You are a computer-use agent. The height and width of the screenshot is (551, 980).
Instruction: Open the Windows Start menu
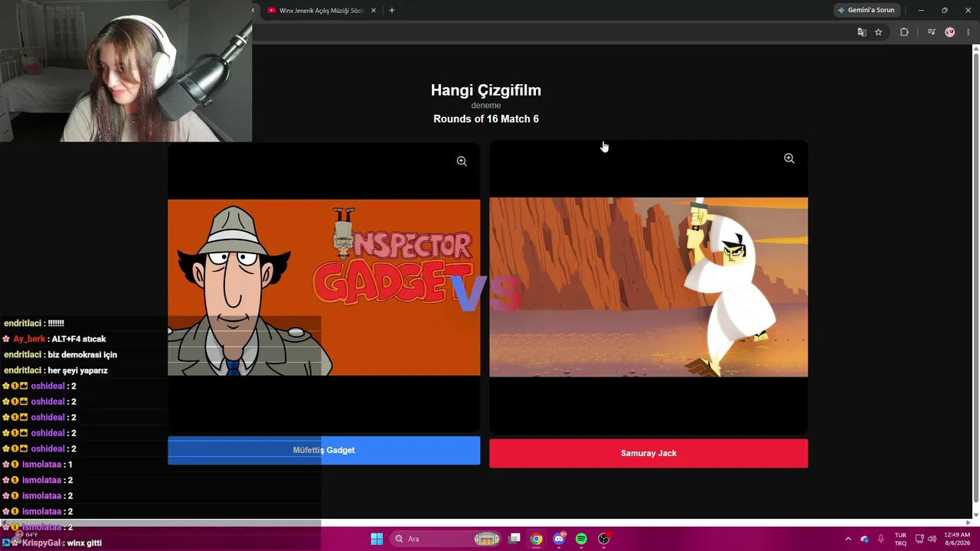coord(377,539)
